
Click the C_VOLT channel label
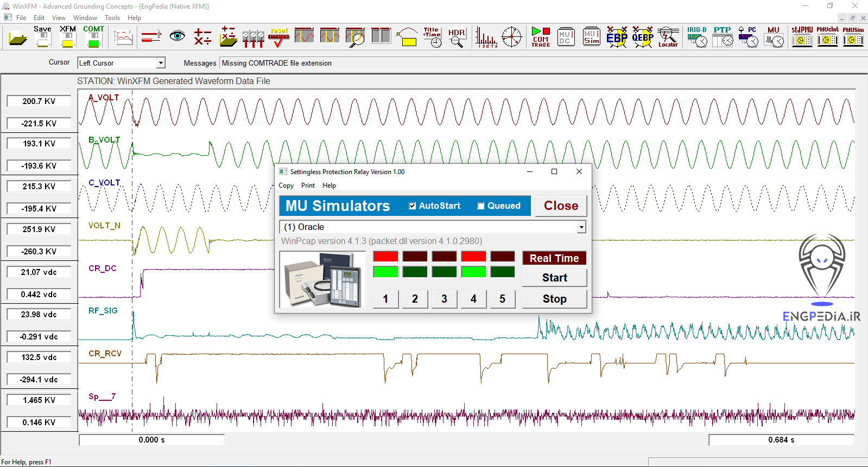pos(104,183)
